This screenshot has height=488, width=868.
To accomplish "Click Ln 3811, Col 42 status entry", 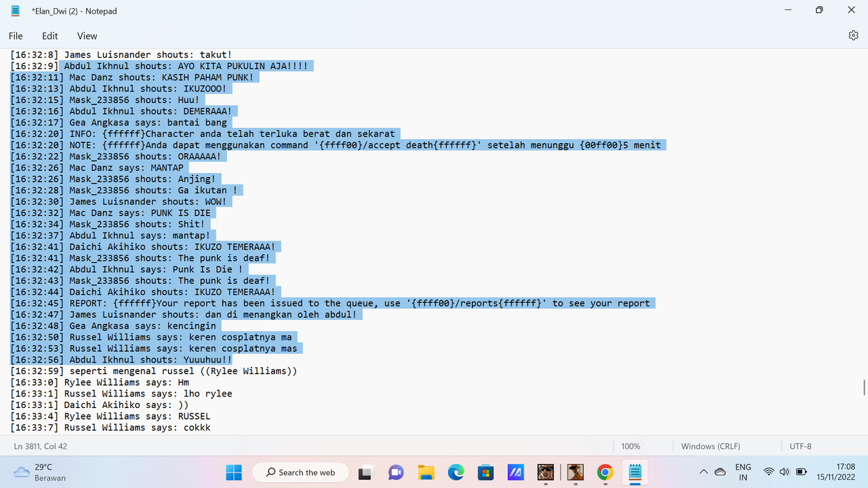I will [x=40, y=446].
